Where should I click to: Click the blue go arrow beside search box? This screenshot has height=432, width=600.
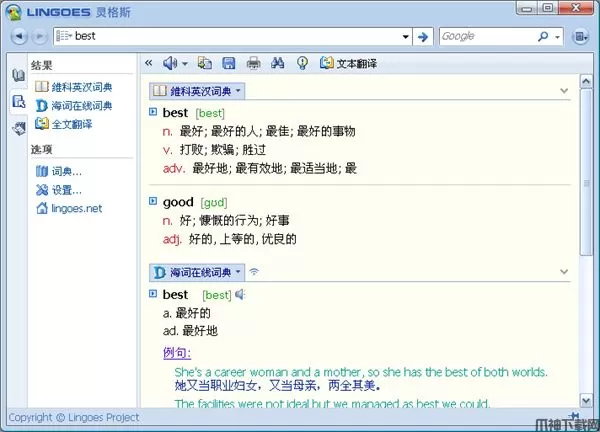423,37
